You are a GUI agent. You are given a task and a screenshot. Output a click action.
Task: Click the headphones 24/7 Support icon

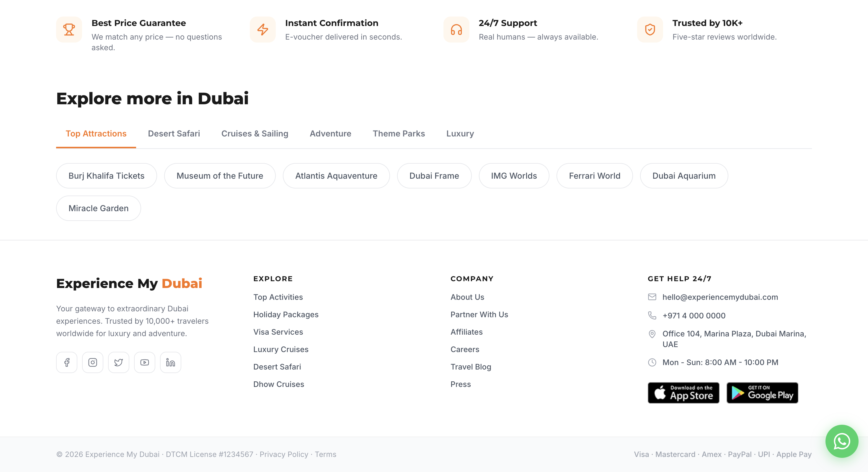tap(456, 30)
